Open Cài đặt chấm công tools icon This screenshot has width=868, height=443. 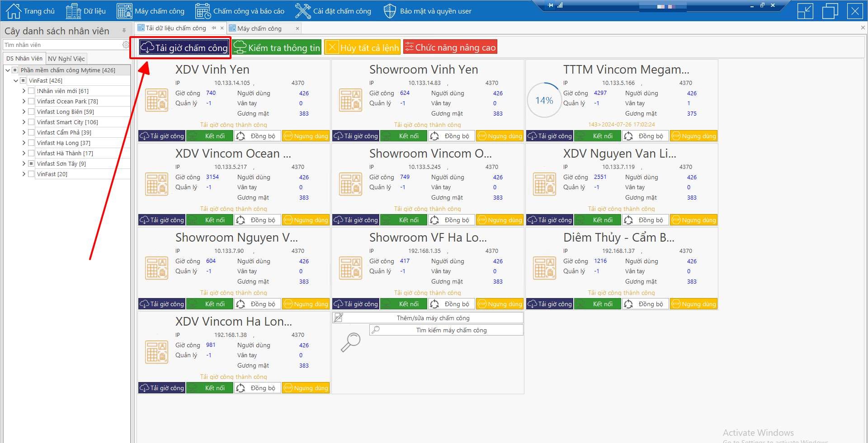pos(302,11)
